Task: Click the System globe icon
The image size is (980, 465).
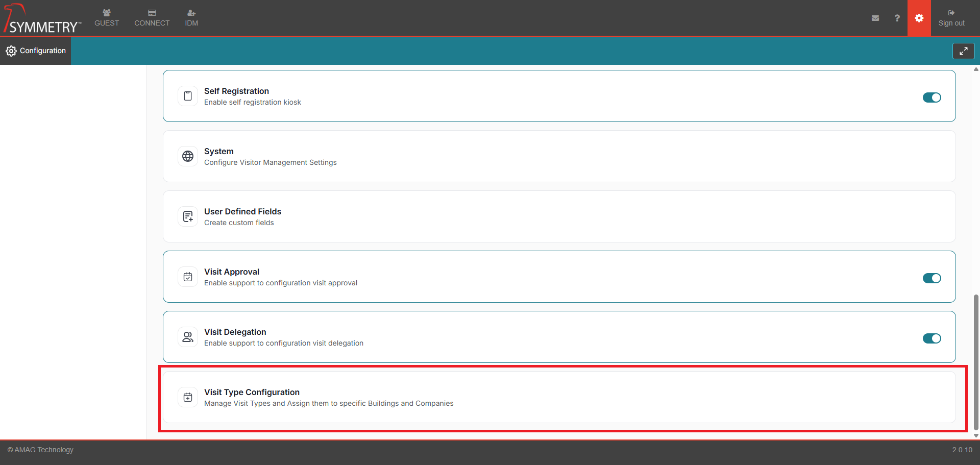Action: (188, 156)
